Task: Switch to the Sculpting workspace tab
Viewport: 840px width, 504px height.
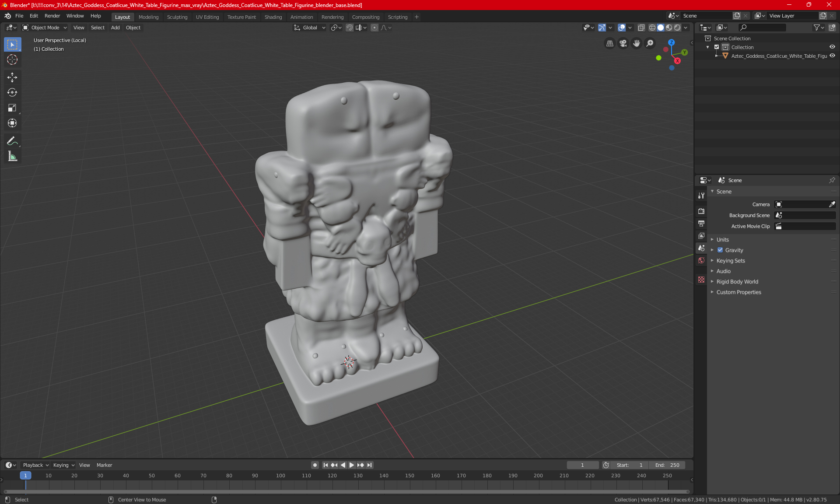Action: 177,17
